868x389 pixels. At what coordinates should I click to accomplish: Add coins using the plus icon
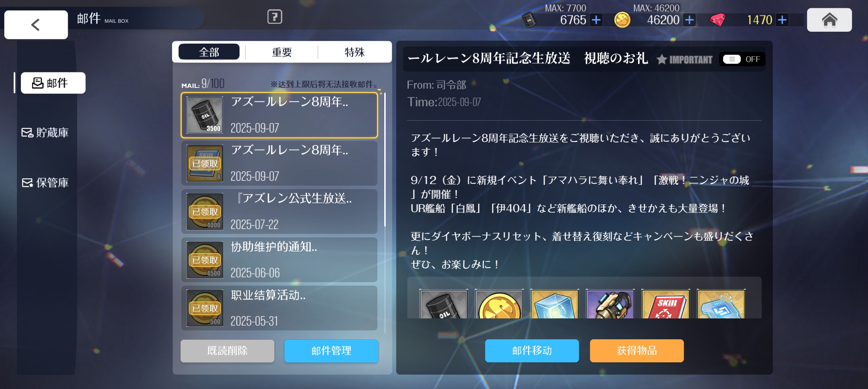[x=689, y=20]
